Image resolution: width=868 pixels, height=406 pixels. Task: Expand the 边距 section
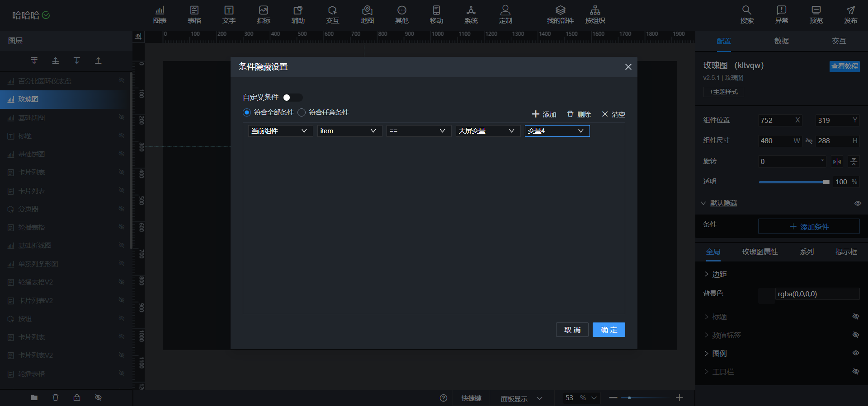(716, 274)
